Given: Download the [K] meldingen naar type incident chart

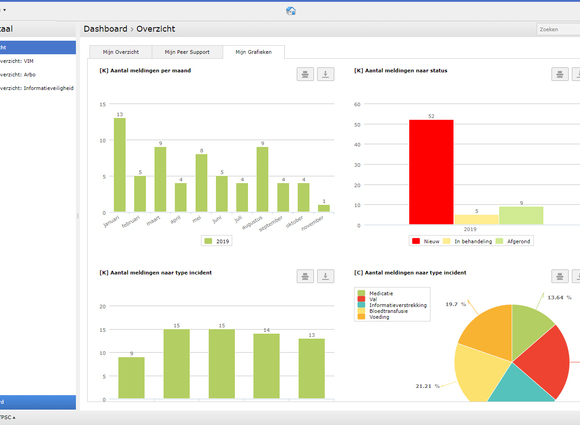Looking at the screenshot, I should pyautogui.click(x=326, y=276).
